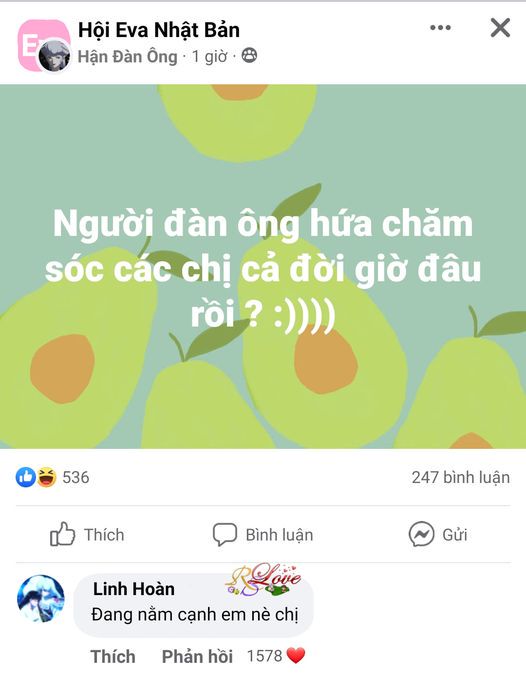526x676 pixels.
Task: Open Linh Hoàn's profile avatar
Action: [41, 598]
